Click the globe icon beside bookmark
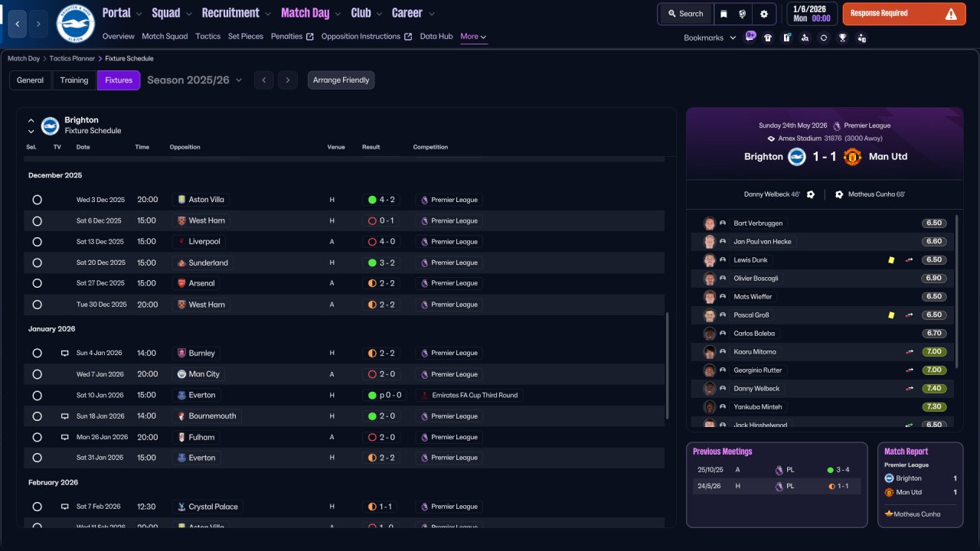 (742, 14)
